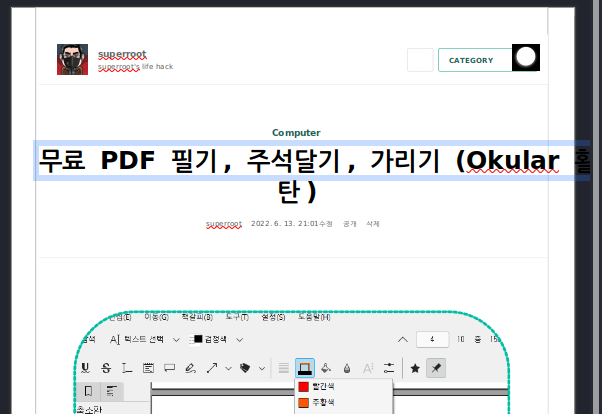The width and height of the screenshot is (602, 414).
Task: Click the star quick annotations icon
Action: pyautogui.click(x=415, y=368)
